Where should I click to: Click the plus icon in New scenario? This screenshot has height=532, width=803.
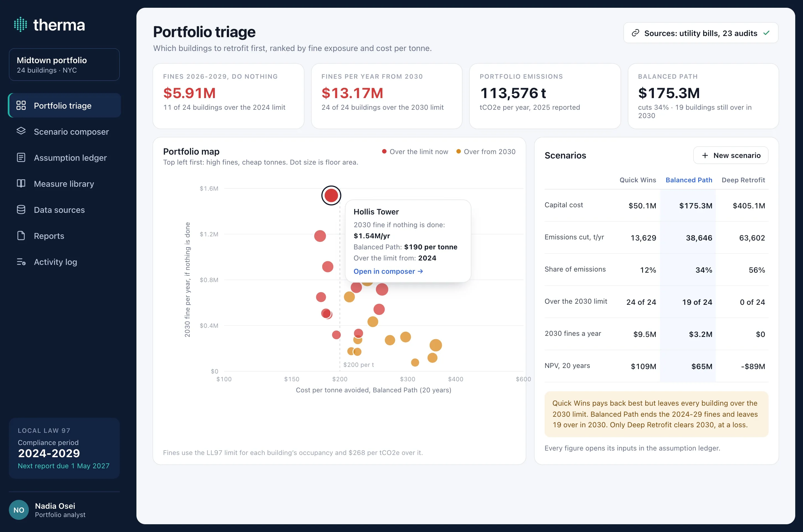705,155
